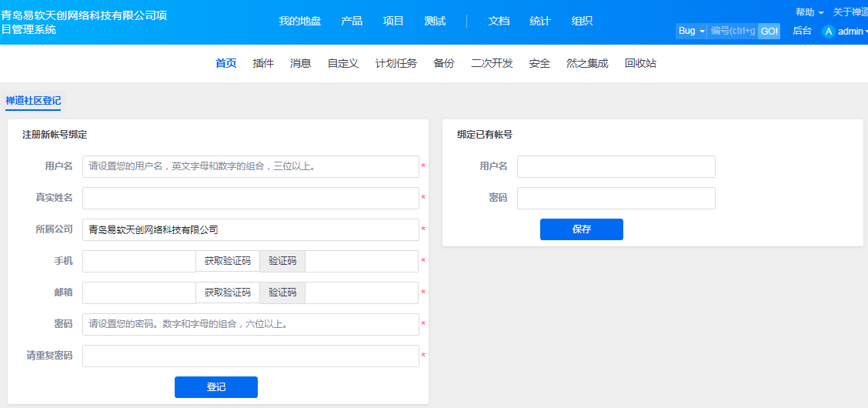Click the 密码 field in registration form
This screenshot has height=408, width=868.
click(x=251, y=324)
